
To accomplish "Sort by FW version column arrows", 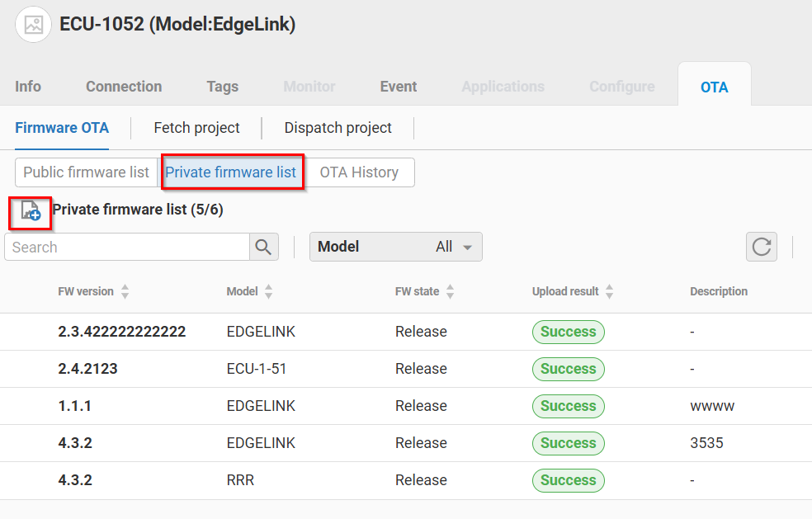I will point(125,291).
